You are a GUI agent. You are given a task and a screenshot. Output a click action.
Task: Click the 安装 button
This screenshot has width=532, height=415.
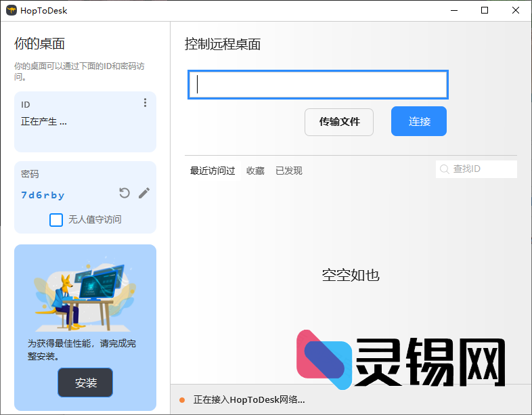pyautogui.click(x=85, y=383)
